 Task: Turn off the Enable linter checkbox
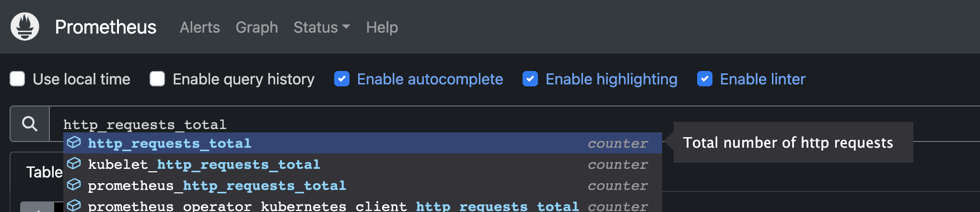tap(705, 79)
